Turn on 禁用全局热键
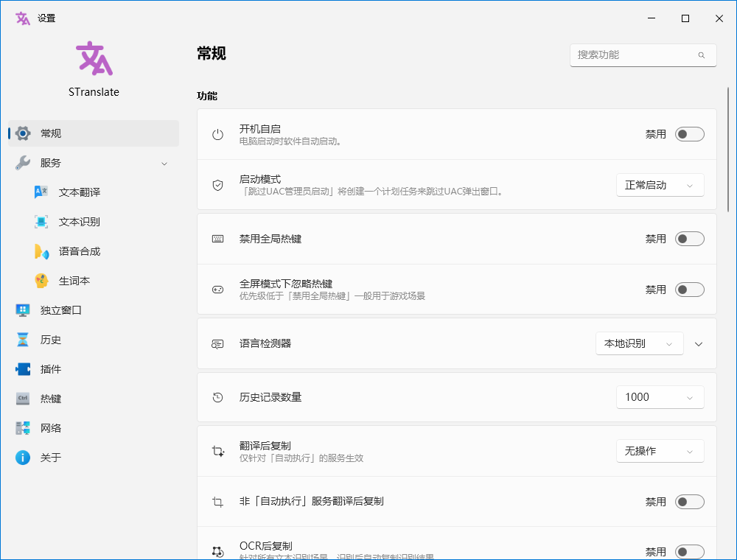 click(689, 238)
